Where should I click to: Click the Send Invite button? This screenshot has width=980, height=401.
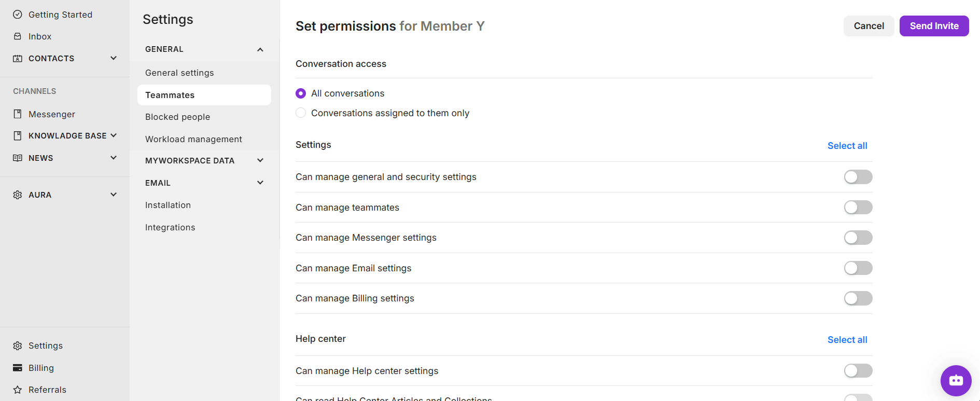coord(934,26)
